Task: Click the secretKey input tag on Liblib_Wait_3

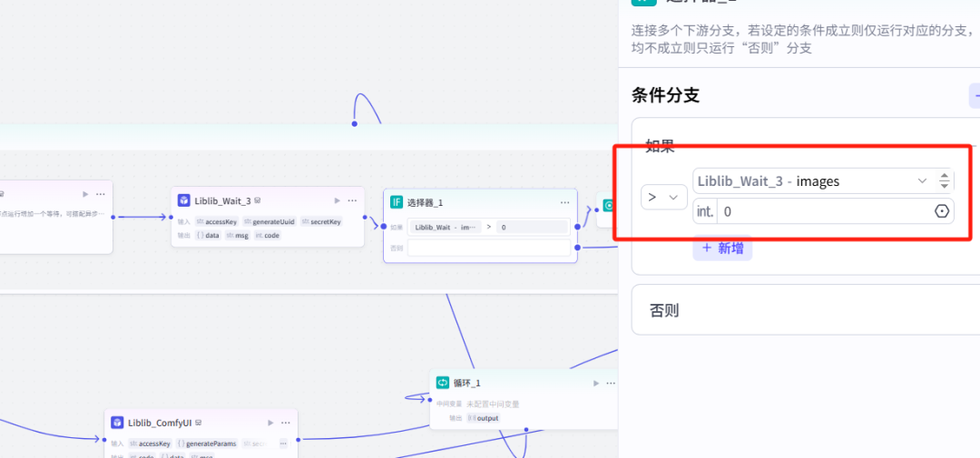Action: tap(321, 221)
